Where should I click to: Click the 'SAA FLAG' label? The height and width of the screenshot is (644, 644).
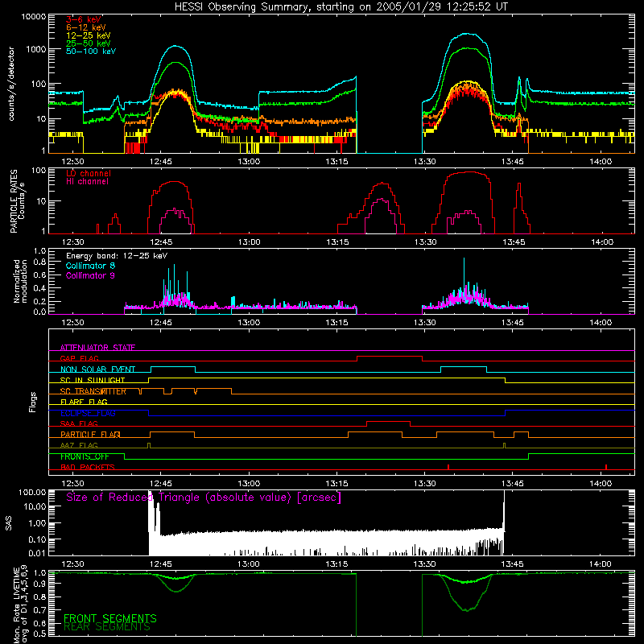(x=79, y=423)
